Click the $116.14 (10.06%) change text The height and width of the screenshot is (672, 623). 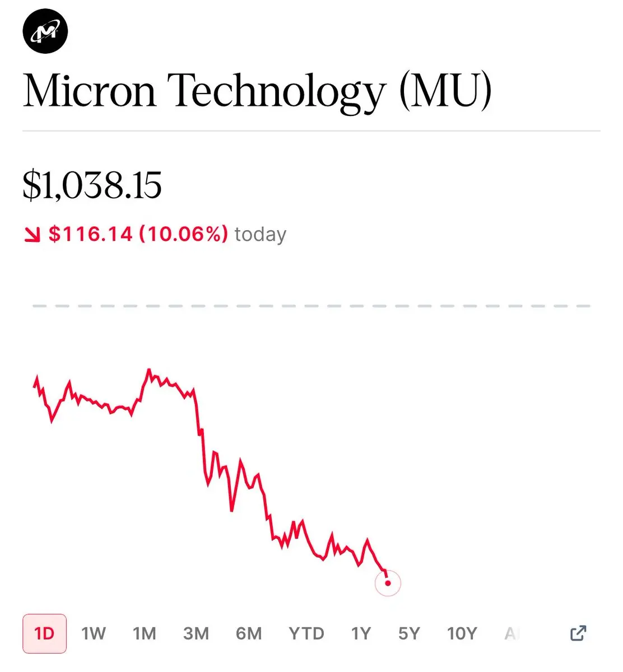[138, 234]
